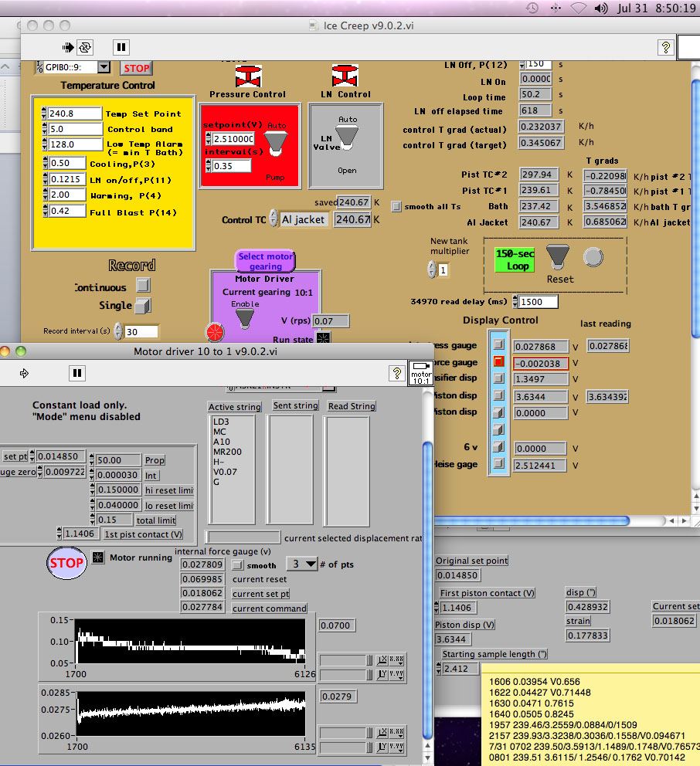
Task: Click the Pressure Control red valve icon
Action: point(247,76)
